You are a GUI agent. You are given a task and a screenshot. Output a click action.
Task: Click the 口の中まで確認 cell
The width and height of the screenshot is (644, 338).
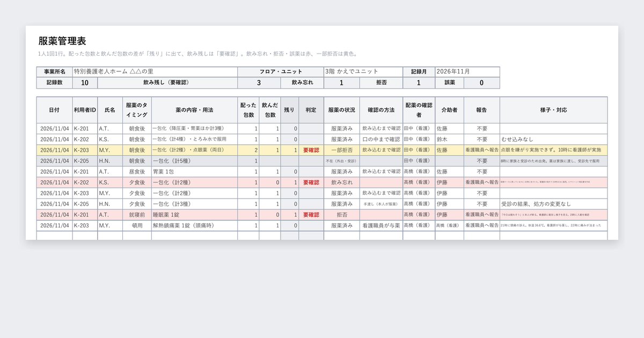[382, 139]
